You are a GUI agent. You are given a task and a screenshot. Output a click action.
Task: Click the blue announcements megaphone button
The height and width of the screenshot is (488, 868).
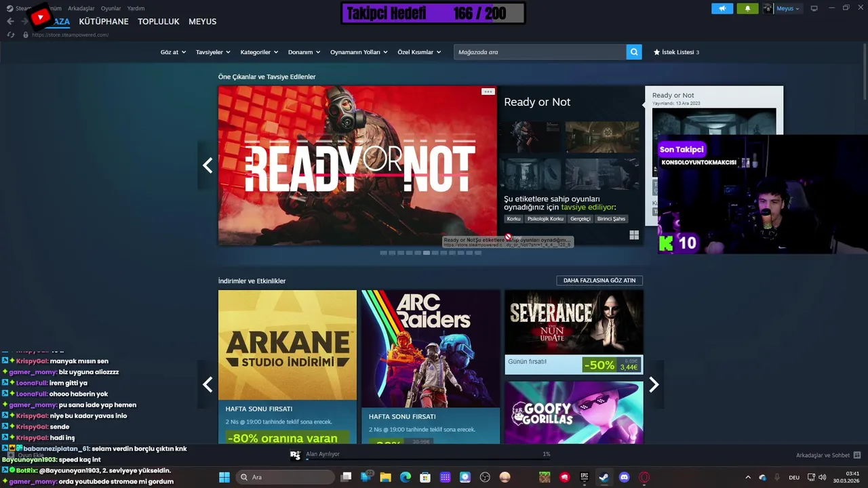tap(722, 9)
